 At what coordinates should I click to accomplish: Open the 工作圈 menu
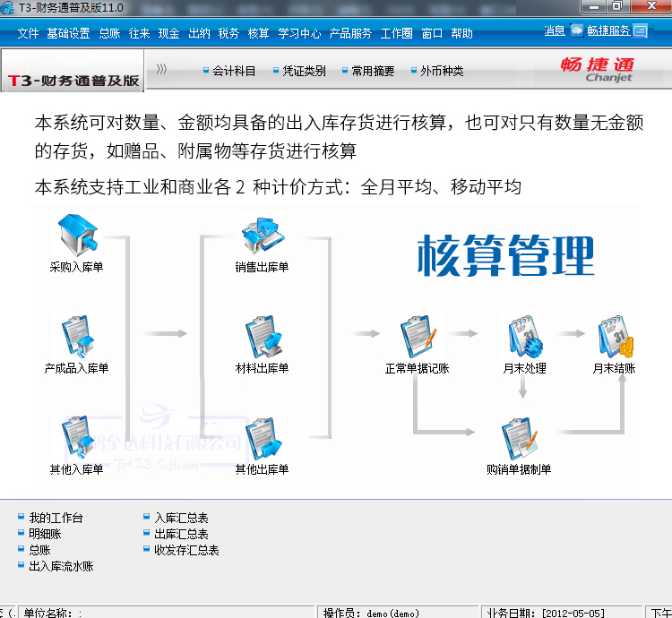coord(396,33)
